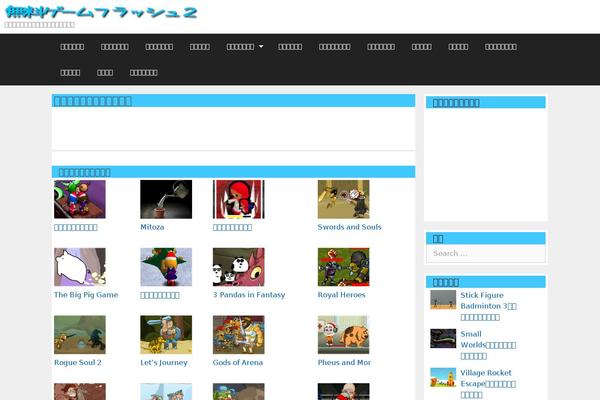This screenshot has height=400, width=600.
Task: Open the Royal Heroes thumbnail image
Action: pos(344,267)
